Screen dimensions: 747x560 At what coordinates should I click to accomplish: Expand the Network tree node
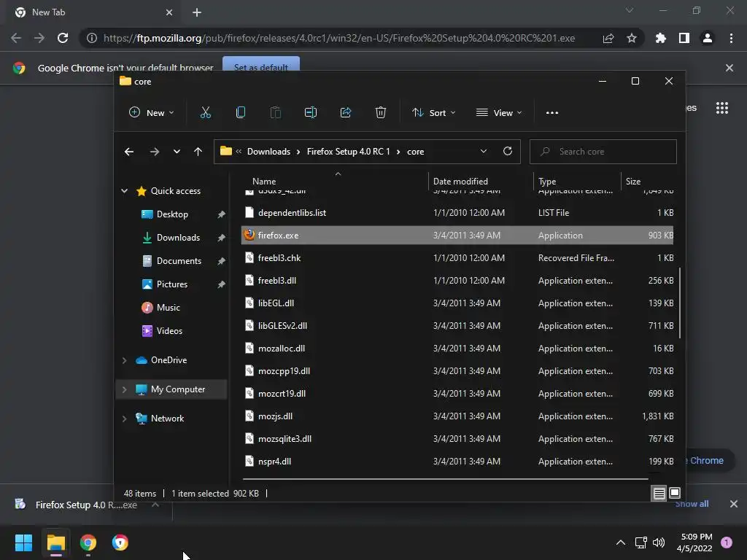tap(124, 419)
